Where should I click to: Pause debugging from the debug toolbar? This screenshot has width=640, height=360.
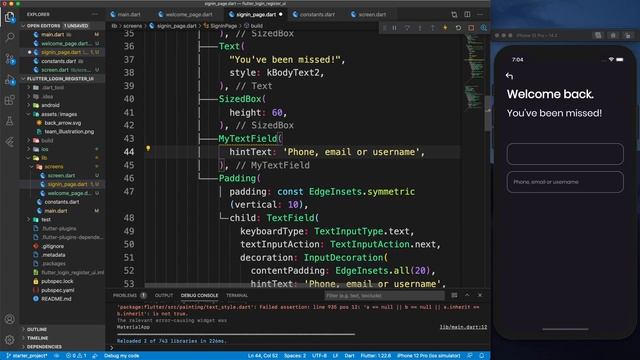pos(394,28)
